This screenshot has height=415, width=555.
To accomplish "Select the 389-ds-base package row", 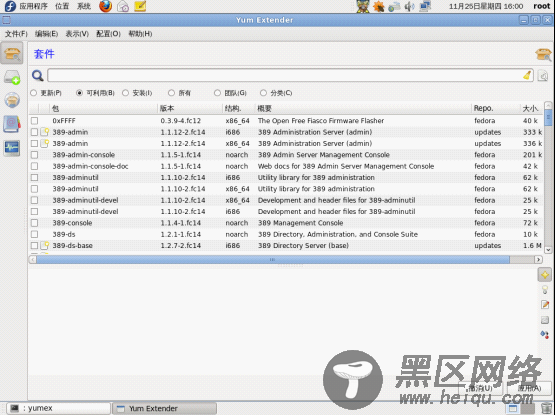I will click(286, 245).
